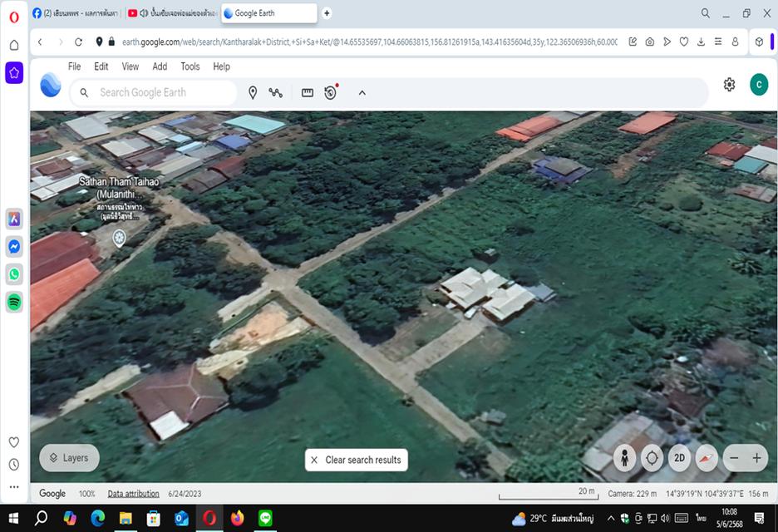Collapse the toolbar with the up chevron
The width and height of the screenshot is (778, 532).
[362, 93]
